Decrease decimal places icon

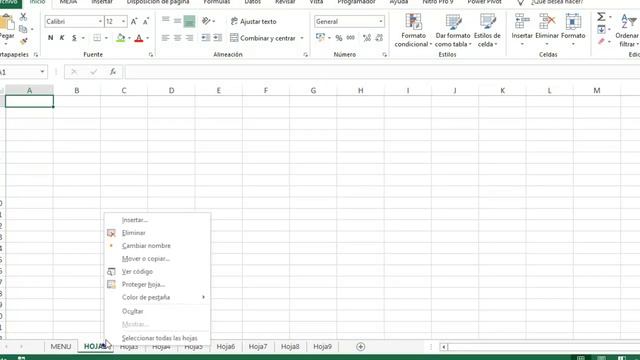tap(379, 38)
